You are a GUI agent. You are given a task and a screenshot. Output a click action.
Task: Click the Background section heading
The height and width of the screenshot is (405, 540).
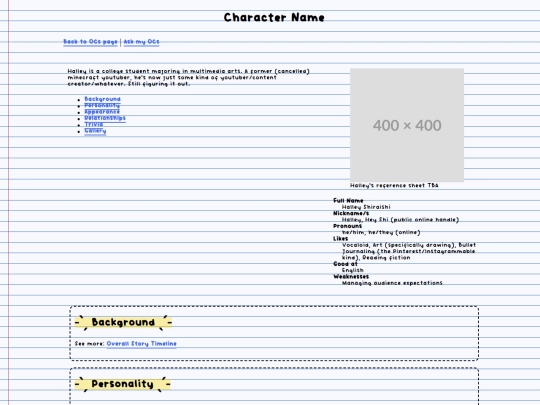pyautogui.click(x=123, y=323)
